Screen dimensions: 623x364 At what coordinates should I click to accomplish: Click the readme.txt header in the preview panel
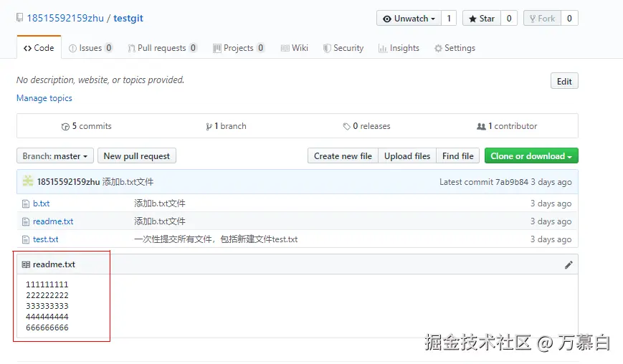click(54, 264)
